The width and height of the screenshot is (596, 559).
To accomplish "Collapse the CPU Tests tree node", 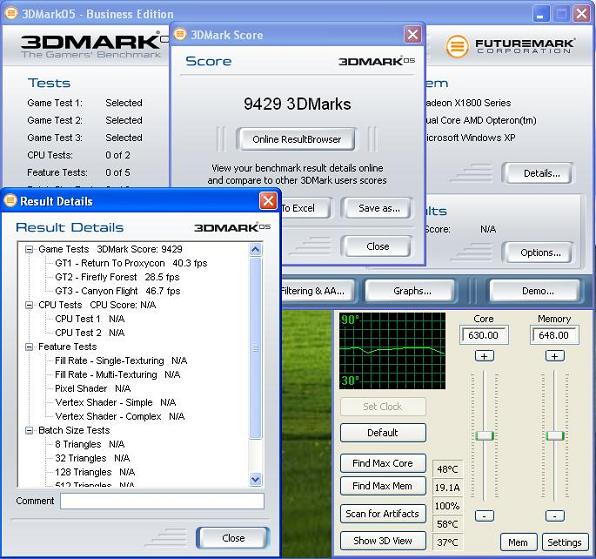I will pos(29,305).
